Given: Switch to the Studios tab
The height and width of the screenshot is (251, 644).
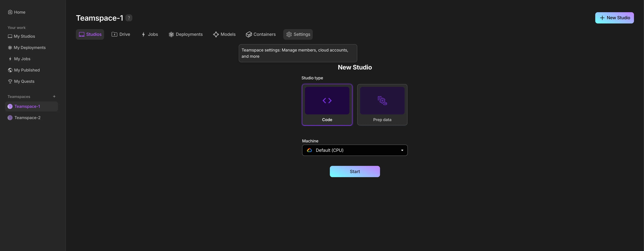Looking at the screenshot, I should click(x=90, y=34).
